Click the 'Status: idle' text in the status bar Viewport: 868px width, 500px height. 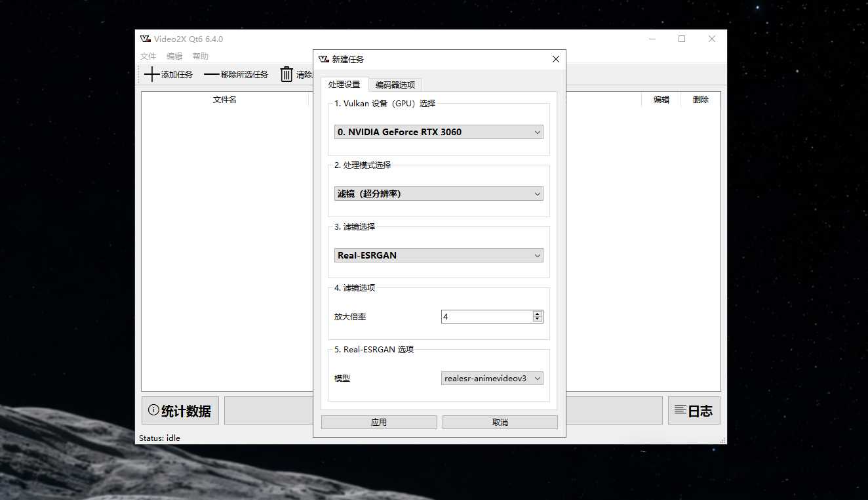(159, 438)
